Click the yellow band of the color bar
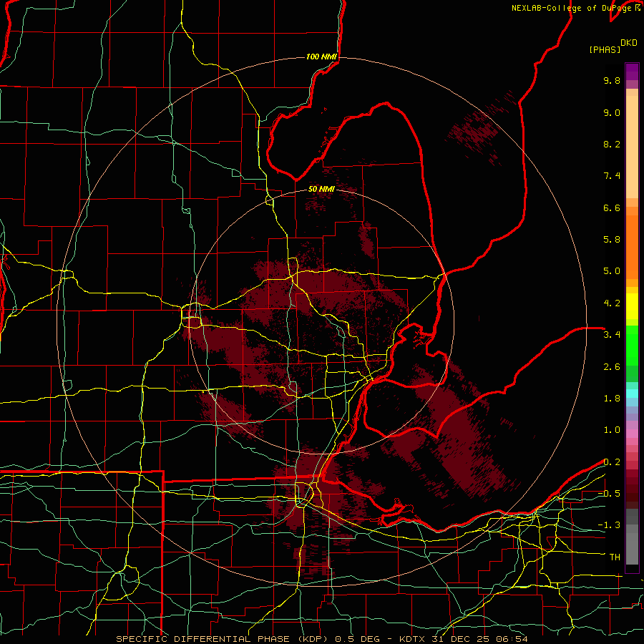The width and height of the screenshot is (644, 644). (x=632, y=306)
